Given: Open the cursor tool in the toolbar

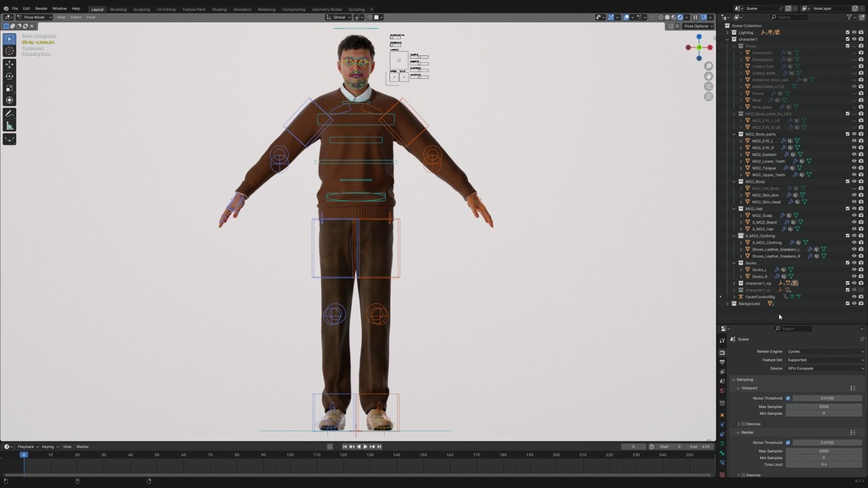Looking at the screenshot, I should point(9,51).
